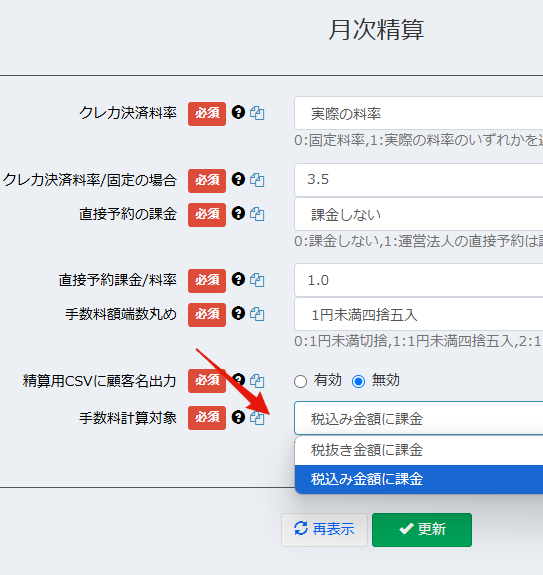Open help for クレカ決済料率/固定の場合

pos(238,179)
